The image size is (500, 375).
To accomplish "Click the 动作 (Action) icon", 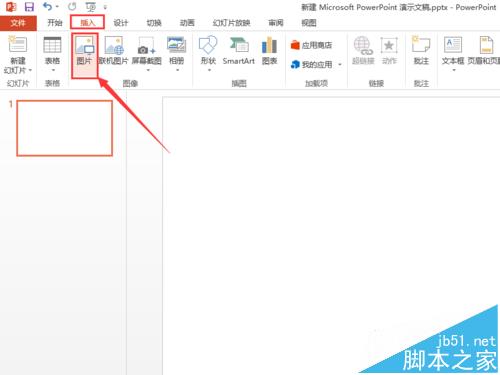I will click(x=389, y=45).
